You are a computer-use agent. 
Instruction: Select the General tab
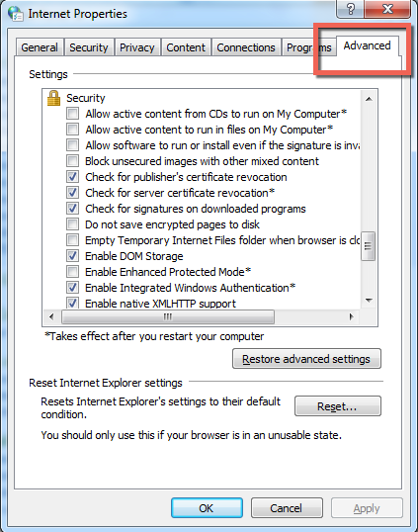point(40,47)
